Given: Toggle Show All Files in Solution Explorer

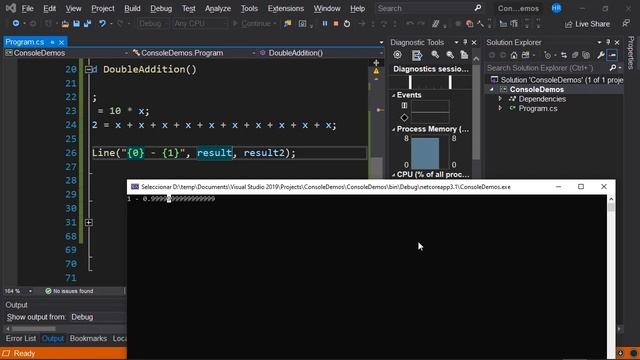Looking at the screenshot, I should 586,55.
